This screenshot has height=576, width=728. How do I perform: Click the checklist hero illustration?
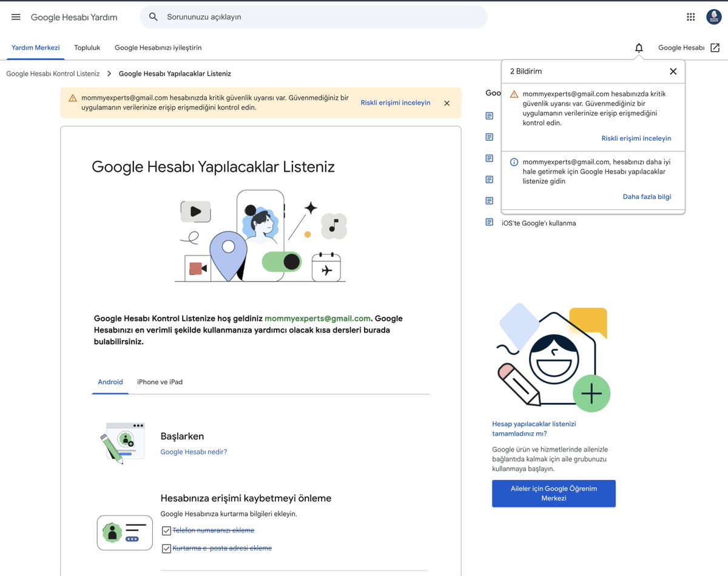(261, 236)
